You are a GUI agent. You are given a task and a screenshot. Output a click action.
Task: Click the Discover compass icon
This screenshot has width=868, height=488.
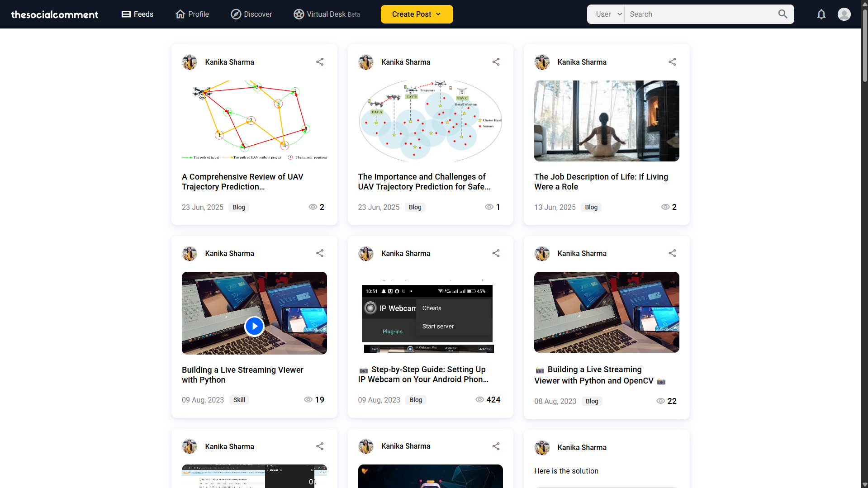[x=236, y=14]
